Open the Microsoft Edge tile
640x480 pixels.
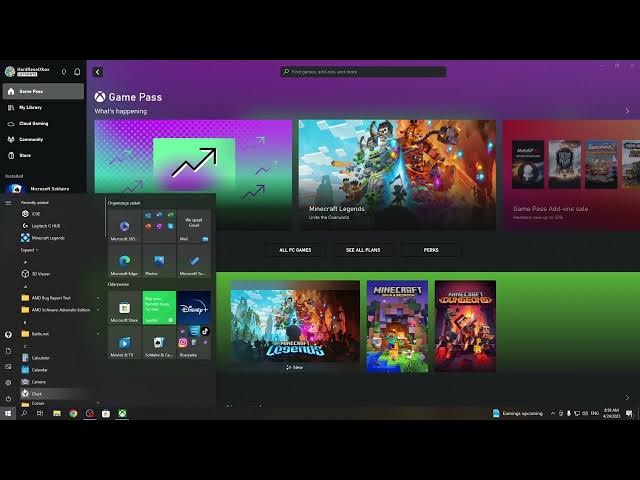[x=124, y=261]
